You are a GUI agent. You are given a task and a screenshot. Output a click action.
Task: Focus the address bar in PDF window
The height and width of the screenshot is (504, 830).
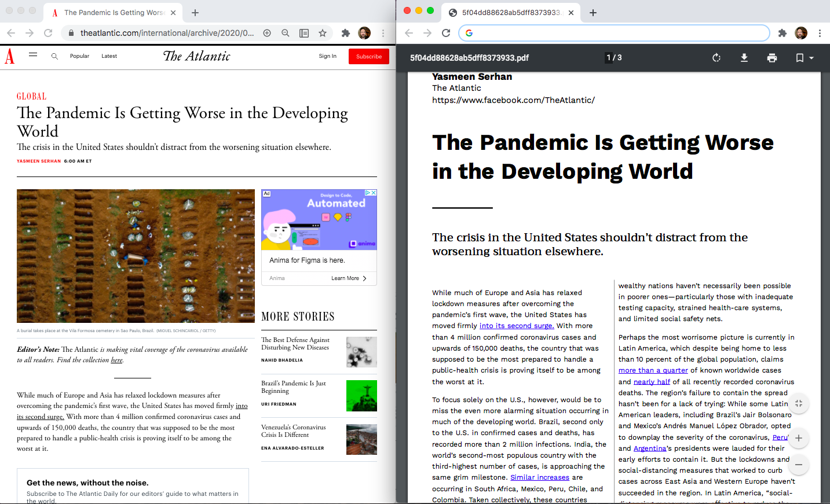pos(614,33)
